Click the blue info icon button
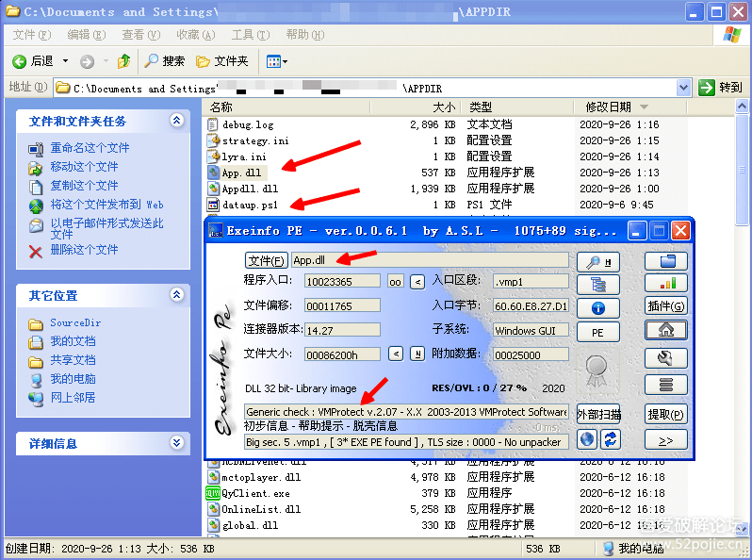The width and height of the screenshot is (752, 560). [597, 308]
